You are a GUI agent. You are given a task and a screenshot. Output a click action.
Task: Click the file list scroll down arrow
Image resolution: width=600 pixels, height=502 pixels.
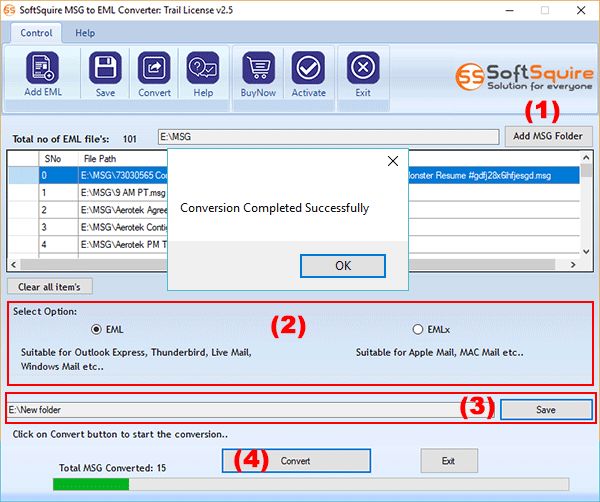tap(586, 251)
